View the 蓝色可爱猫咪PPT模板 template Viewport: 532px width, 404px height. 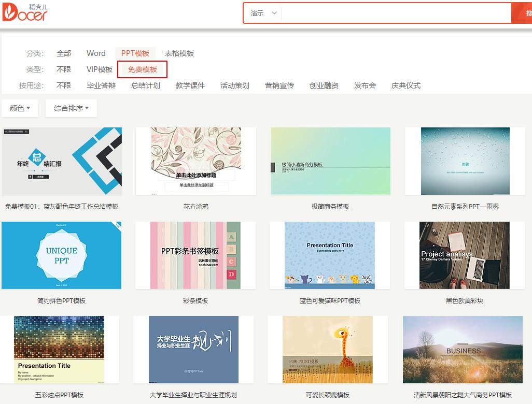[x=330, y=255]
